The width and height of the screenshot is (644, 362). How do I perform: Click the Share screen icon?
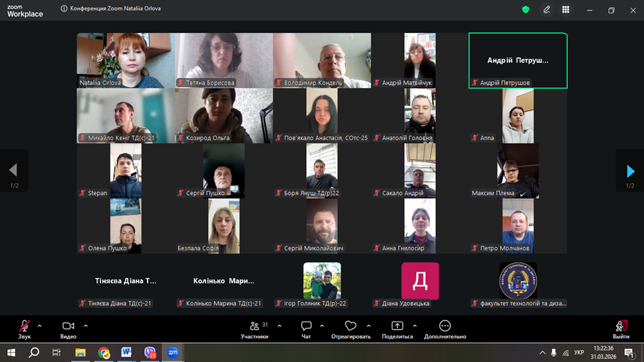[x=397, y=329]
